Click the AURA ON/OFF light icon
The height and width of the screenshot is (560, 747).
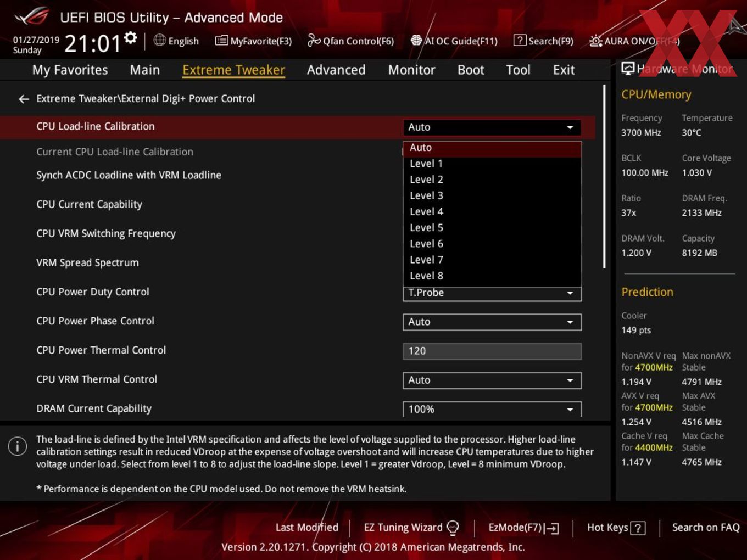(596, 41)
